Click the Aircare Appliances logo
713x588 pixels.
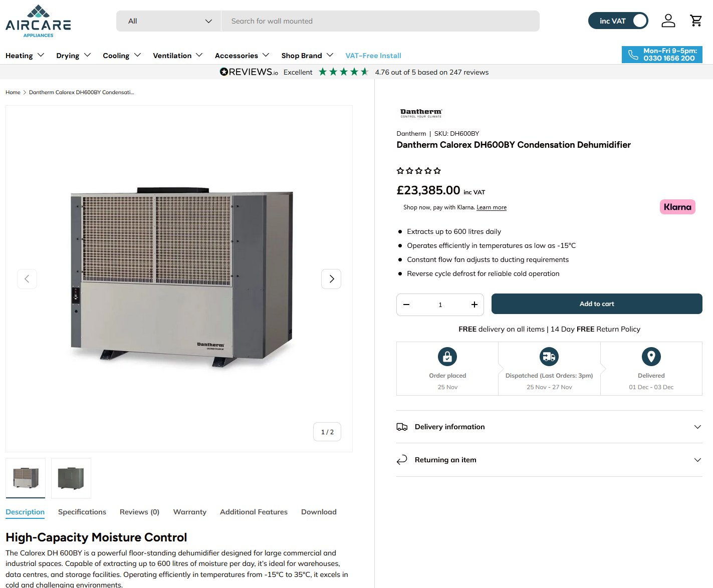coord(38,21)
